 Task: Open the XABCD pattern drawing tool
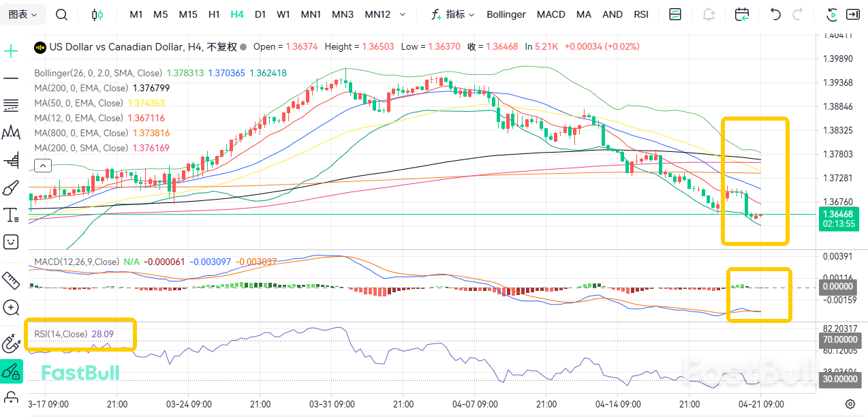11,132
